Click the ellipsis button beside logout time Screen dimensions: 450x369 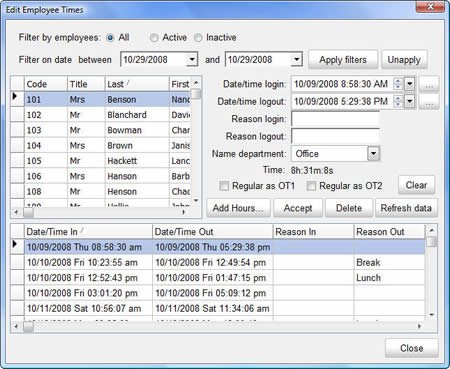point(429,101)
